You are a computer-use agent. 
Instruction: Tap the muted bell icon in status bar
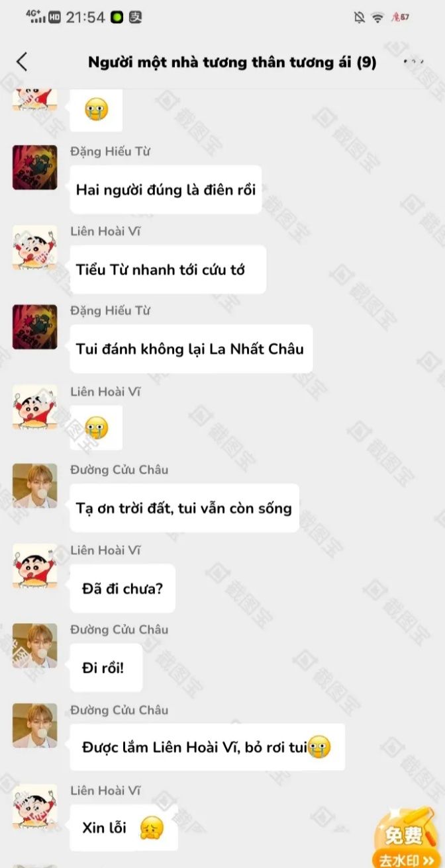(359, 18)
